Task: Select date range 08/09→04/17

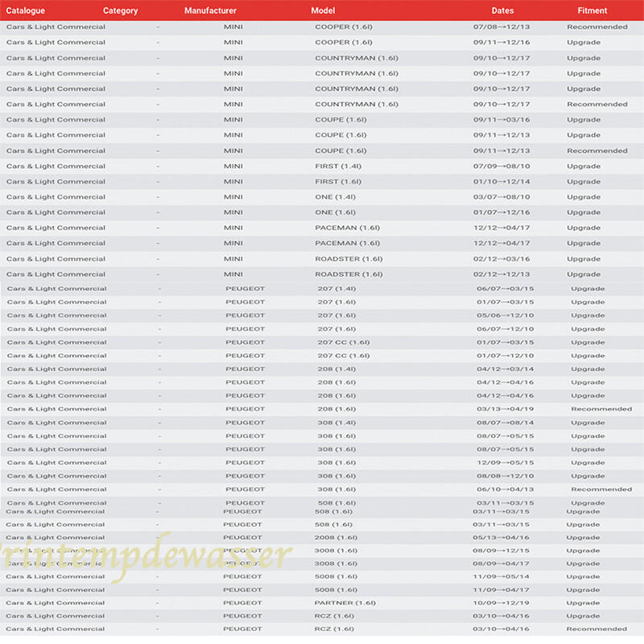Action: [501, 564]
